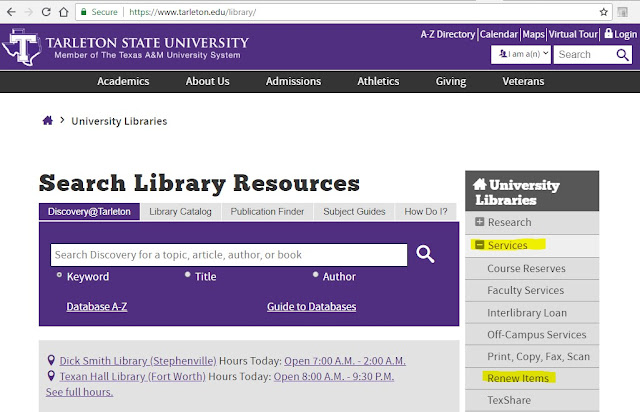The height and width of the screenshot is (412, 640).
Task: Open the A-Z Directory link
Action: (448, 34)
